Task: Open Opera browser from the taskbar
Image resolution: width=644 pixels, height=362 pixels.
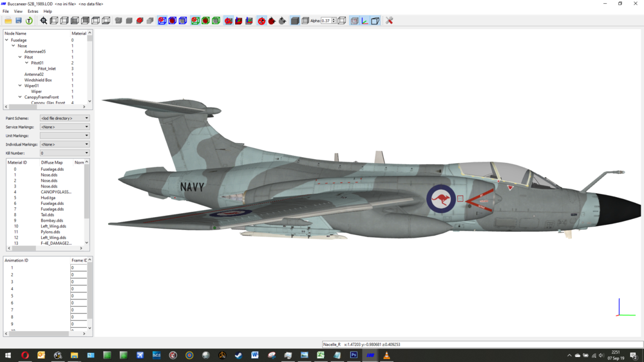Action: [24, 356]
